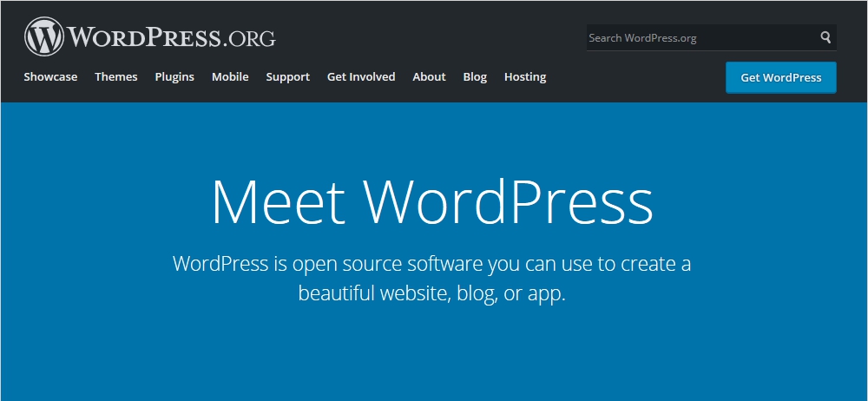Navigate to Get Involved
The height and width of the screenshot is (401, 868).
[x=361, y=77]
